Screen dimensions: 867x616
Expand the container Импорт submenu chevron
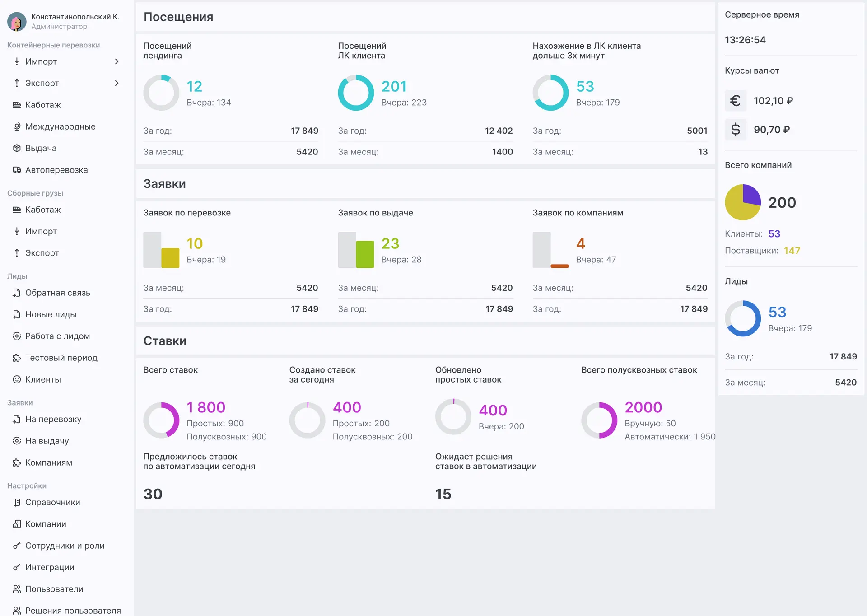pos(117,61)
